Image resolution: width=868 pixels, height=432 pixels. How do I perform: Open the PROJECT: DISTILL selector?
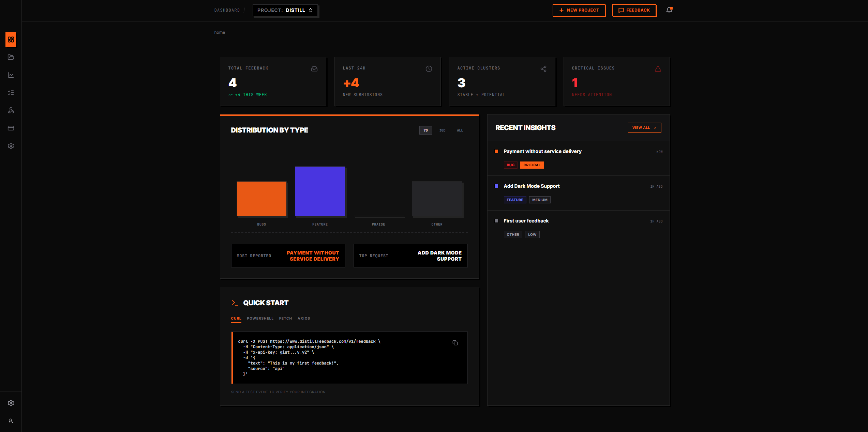tap(285, 10)
